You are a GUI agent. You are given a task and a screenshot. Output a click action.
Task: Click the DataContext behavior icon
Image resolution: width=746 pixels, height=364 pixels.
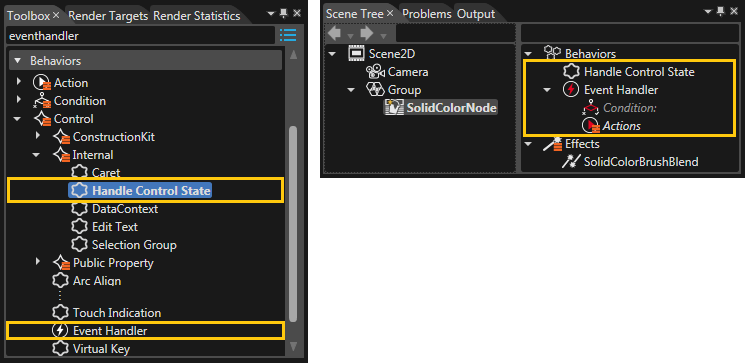pyautogui.click(x=80, y=209)
